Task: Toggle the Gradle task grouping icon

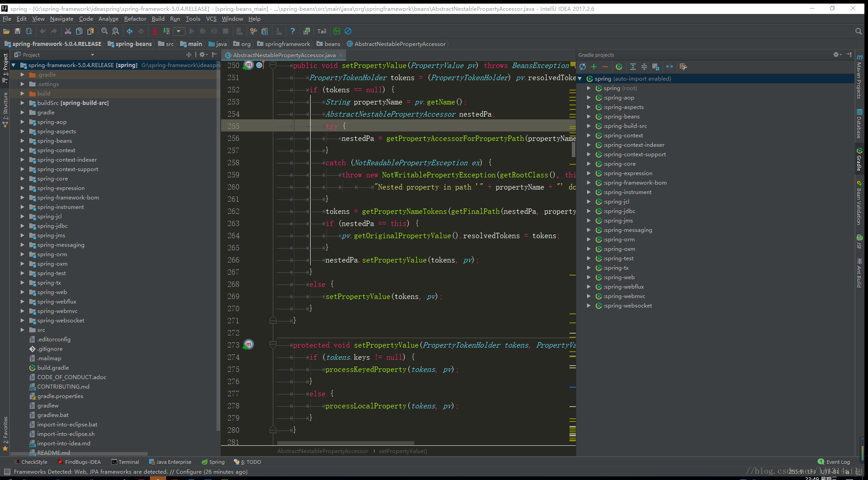Action: (656, 67)
